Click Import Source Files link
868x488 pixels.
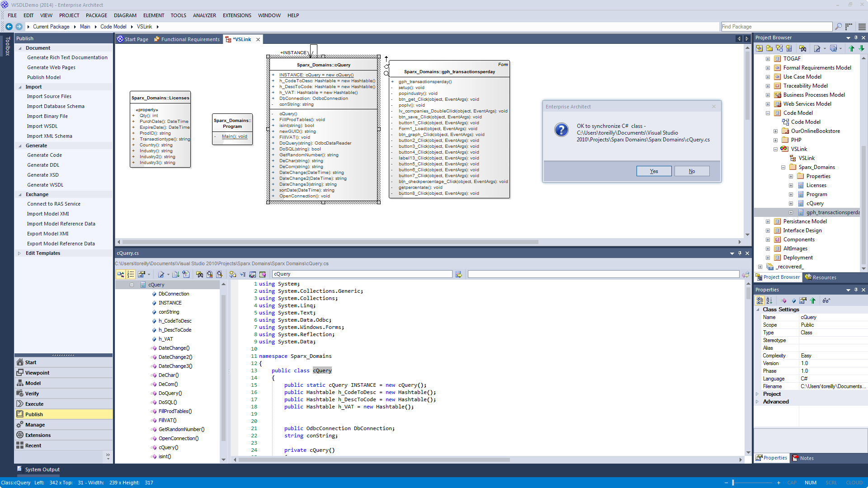tap(49, 97)
